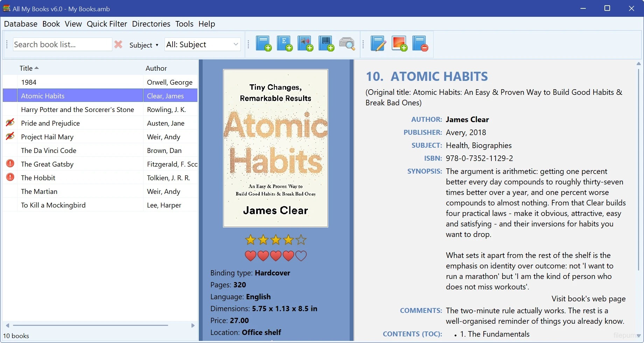Click the subject Health, Biographies in details
Viewport: 644px width, 343px height.
[478, 145]
